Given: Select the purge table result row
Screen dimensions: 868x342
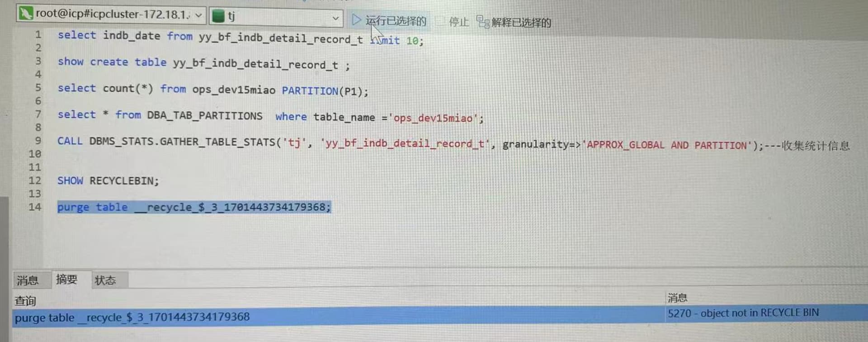Looking at the screenshot, I should pos(132,317).
